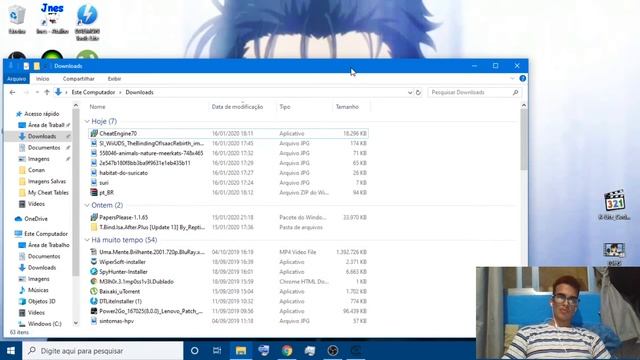Open Task View on the taskbar
This screenshot has width=640, height=360.
tap(217, 351)
